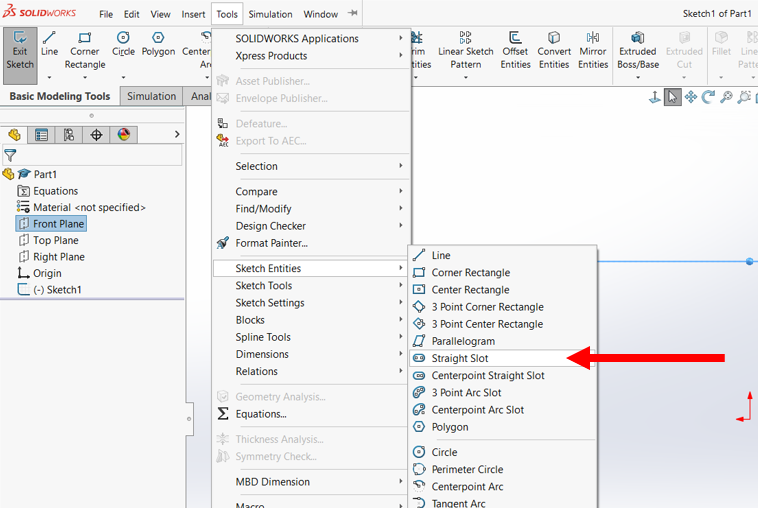The image size is (758, 508).
Task: Select Centerpoint Arc Slot in submenu
Action: 477,410
